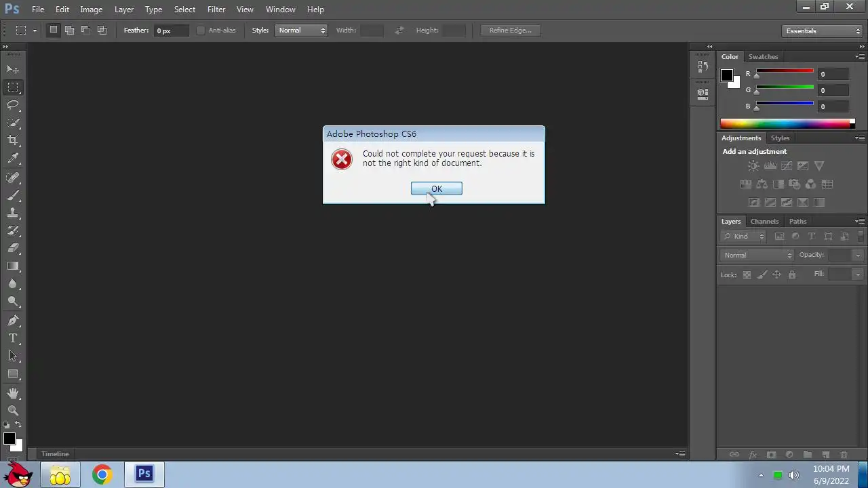Toggle Lock image pixels brush icon
This screenshot has height=488, width=868.
pos(762,274)
